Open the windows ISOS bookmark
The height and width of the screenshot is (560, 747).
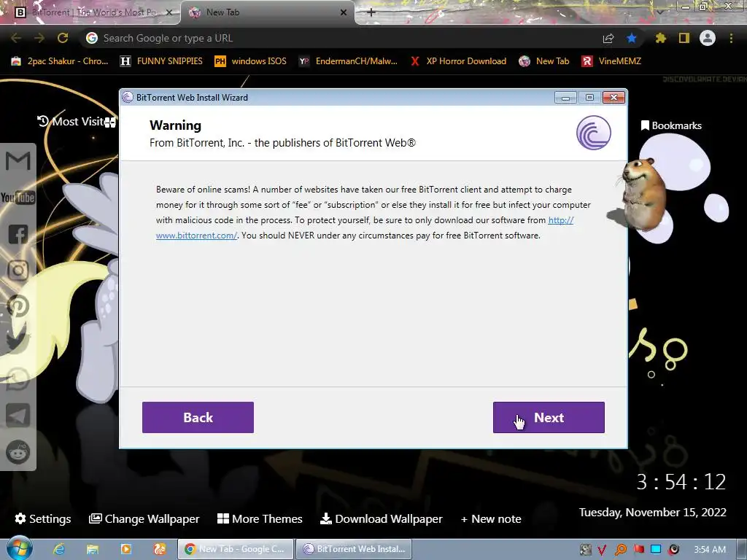click(x=251, y=61)
